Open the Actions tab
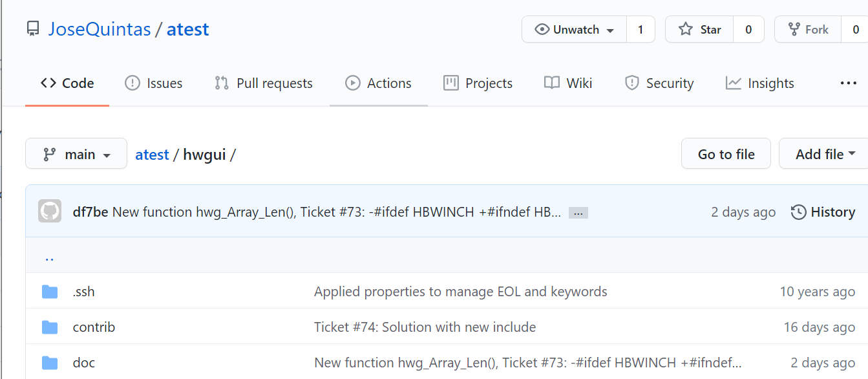The height and width of the screenshot is (379, 868). (x=378, y=83)
